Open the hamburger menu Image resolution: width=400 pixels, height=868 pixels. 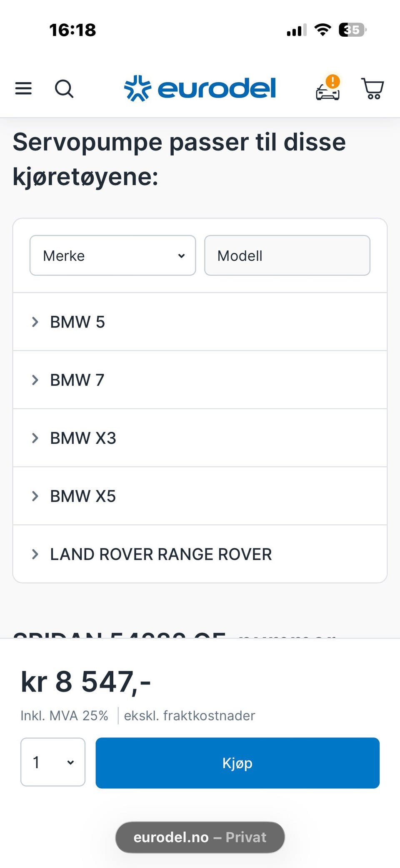click(x=23, y=88)
